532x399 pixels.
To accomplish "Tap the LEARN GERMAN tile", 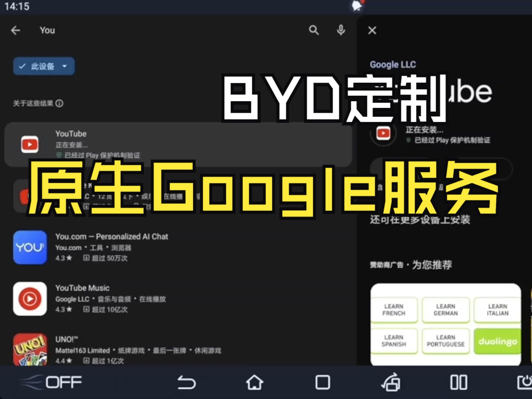I will click(446, 310).
